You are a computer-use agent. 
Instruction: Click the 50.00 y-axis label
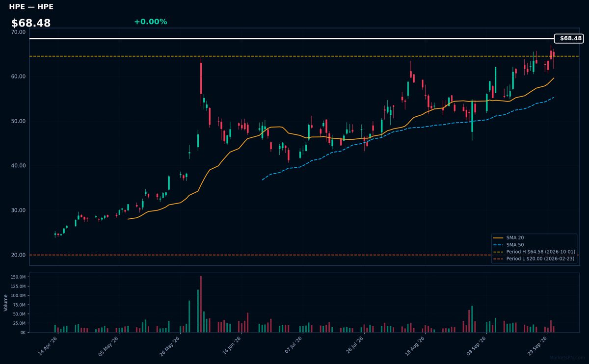point(19,121)
